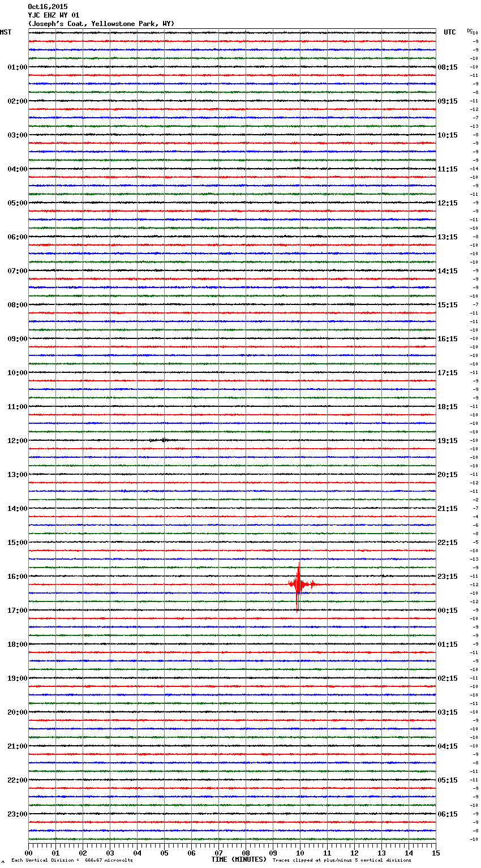Click minute '15' on the bottom axis
The height and width of the screenshot is (868, 481).
pos(436,853)
